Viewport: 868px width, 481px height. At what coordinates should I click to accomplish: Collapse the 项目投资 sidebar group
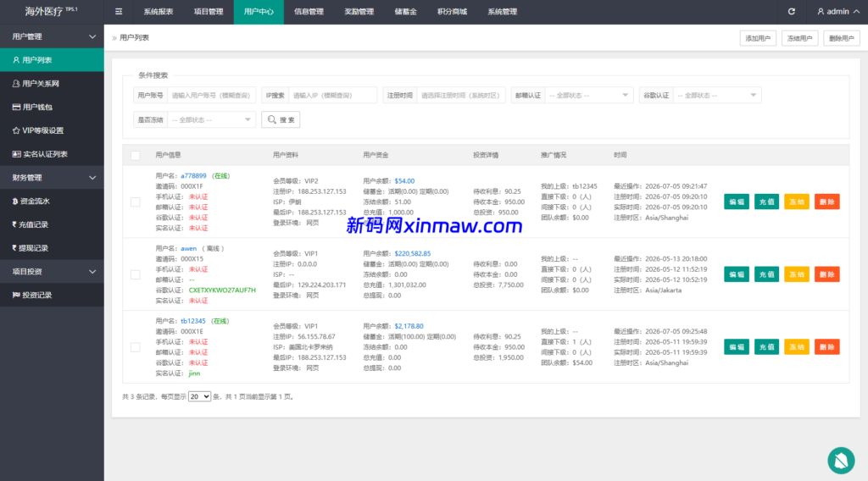[52, 272]
